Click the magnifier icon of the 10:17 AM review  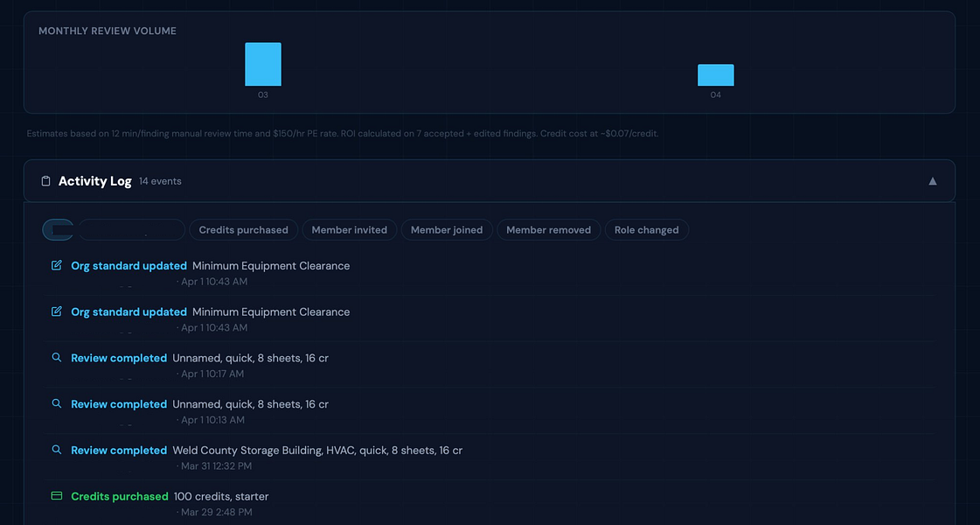(56, 358)
